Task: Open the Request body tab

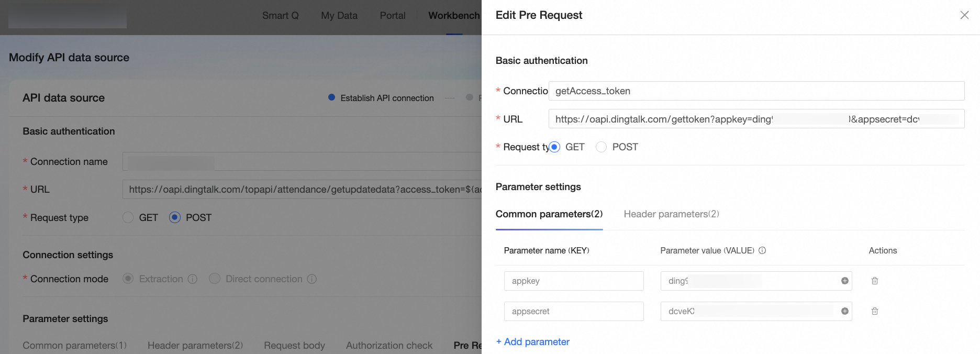Action: pyautogui.click(x=294, y=346)
